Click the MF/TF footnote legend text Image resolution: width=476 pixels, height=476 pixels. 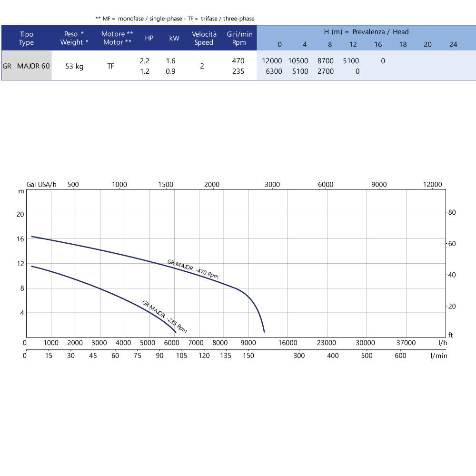(175, 19)
